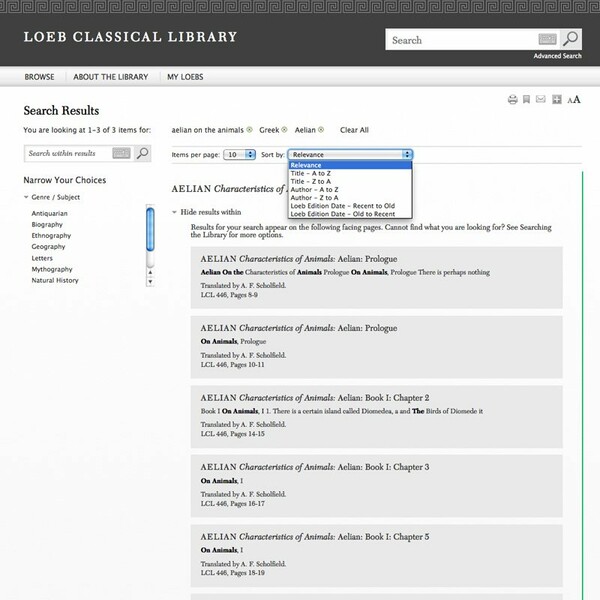Image resolution: width=600 pixels, height=600 pixels.
Task: Click the plus share icon
Action: point(557,100)
